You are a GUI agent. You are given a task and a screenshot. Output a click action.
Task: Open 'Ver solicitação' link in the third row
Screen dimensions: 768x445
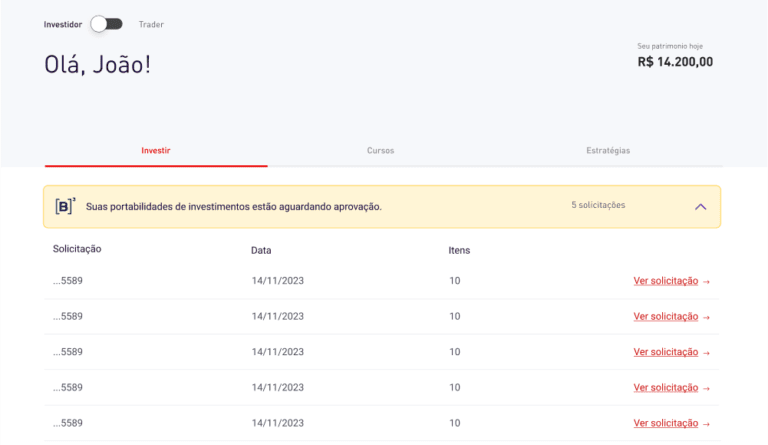point(665,352)
